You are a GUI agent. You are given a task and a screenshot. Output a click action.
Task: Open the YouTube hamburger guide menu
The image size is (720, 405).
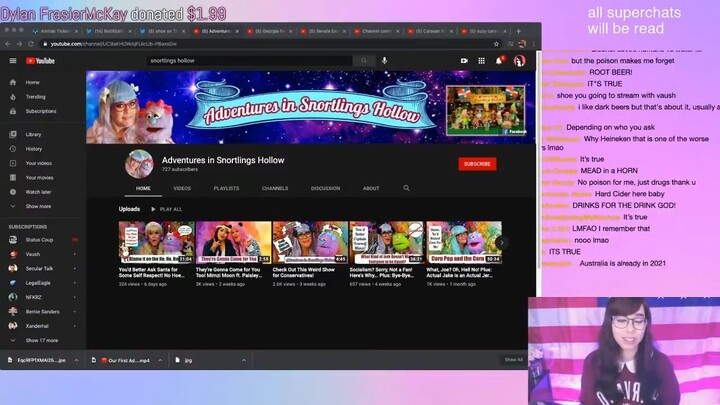(x=13, y=61)
